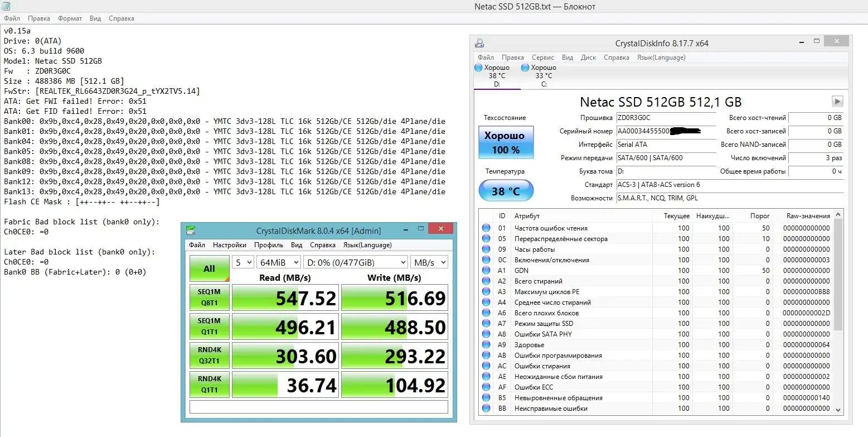The height and width of the screenshot is (437, 868).
Task: Click the CrystalDiskMark title bar icon
Action: click(x=191, y=230)
